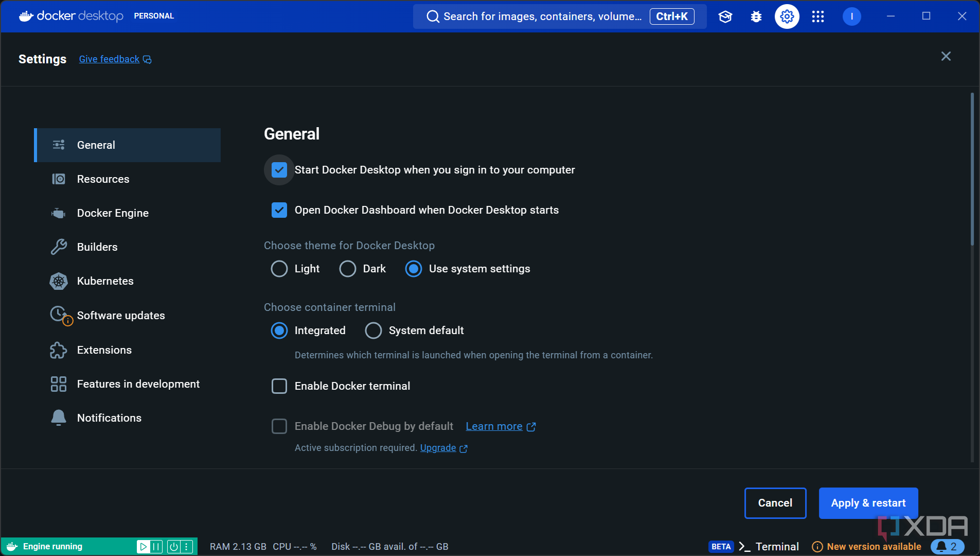Click the Features in development grid icon

click(59, 384)
